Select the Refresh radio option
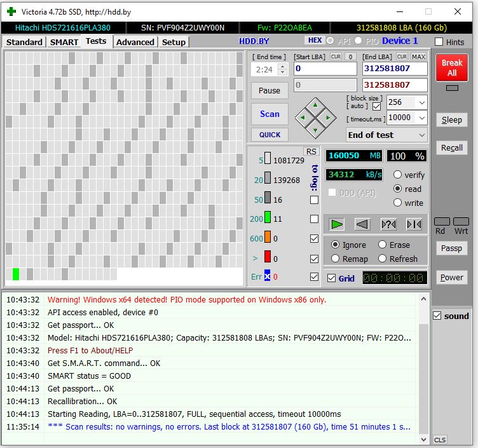 coord(382,259)
